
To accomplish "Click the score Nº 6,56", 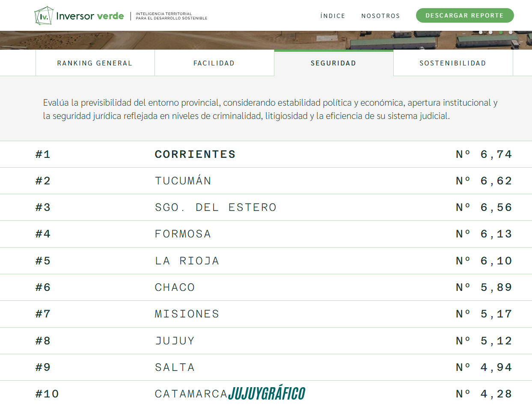I will pyautogui.click(x=484, y=207).
